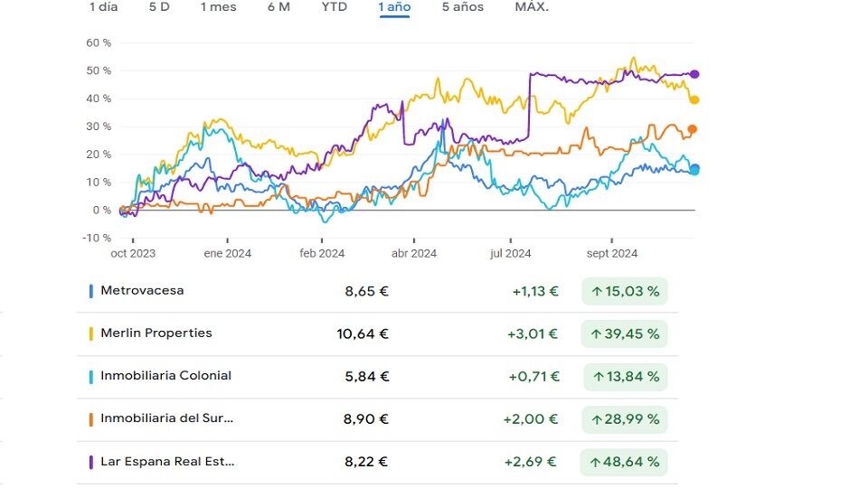Click the yellow Merlin Properties endpoint dot
868x488 pixels.
[x=694, y=99]
